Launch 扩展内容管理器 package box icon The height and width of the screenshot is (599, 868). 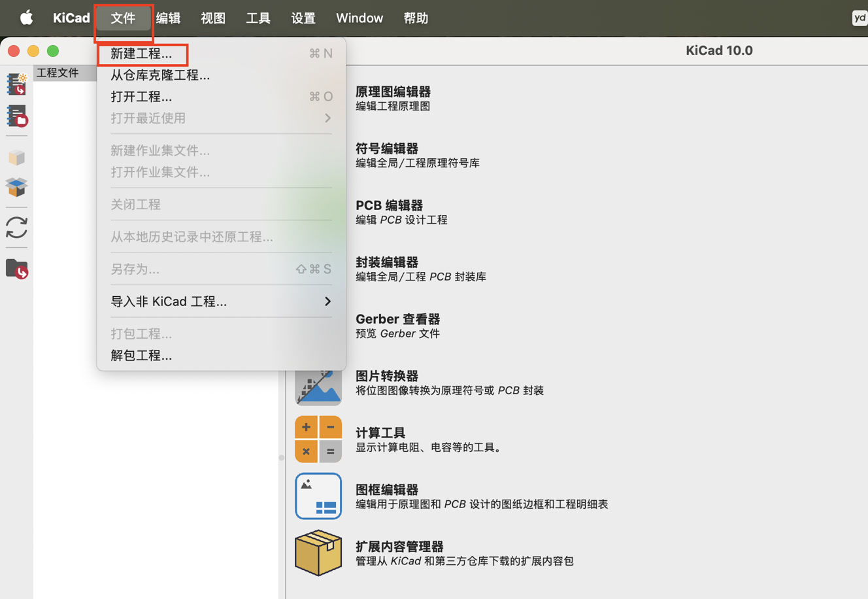point(318,553)
